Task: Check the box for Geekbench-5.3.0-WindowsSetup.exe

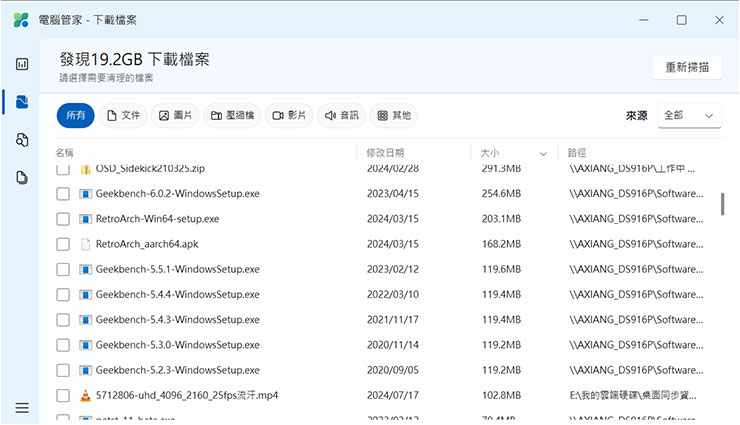Action: [x=63, y=345]
